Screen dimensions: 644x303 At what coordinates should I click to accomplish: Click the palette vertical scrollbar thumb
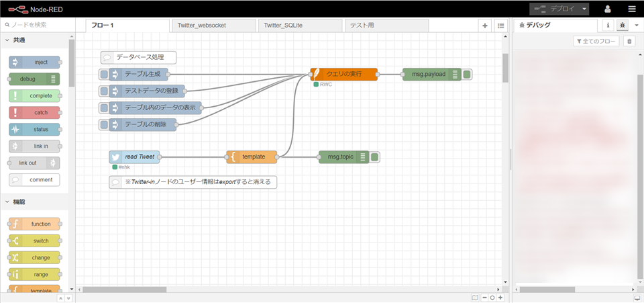pyautogui.click(x=72, y=62)
